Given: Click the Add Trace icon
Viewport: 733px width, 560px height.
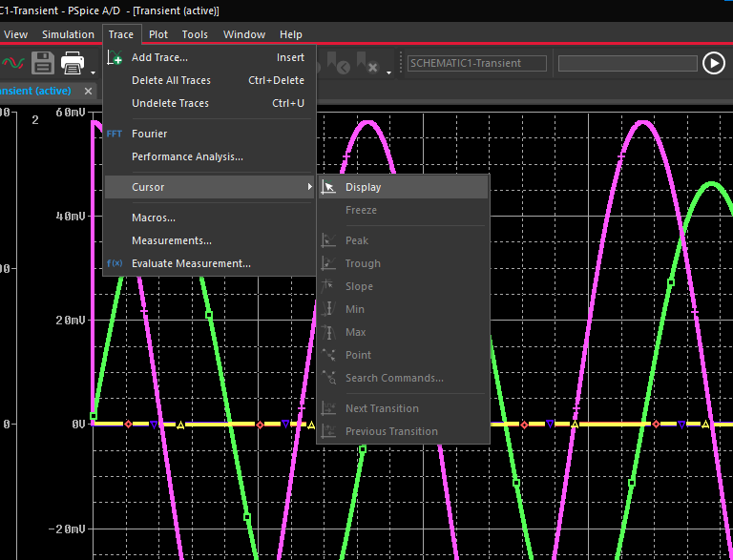Looking at the screenshot, I should tap(115, 57).
